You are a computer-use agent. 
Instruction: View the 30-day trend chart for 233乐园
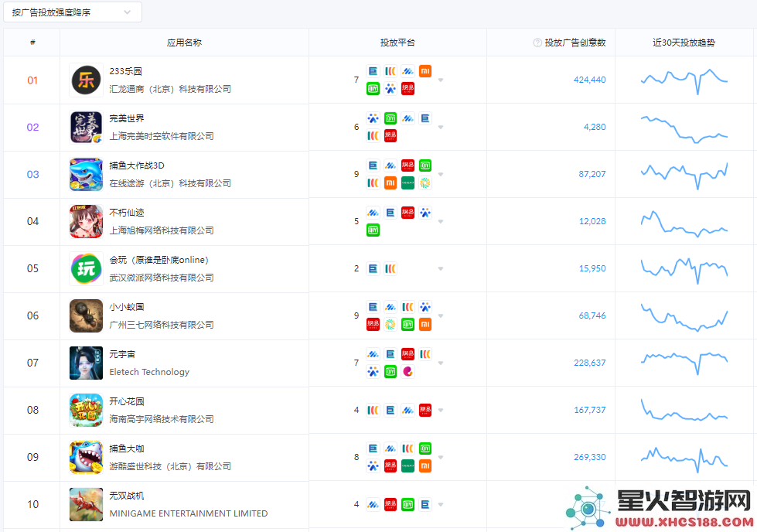click(684, 81)
